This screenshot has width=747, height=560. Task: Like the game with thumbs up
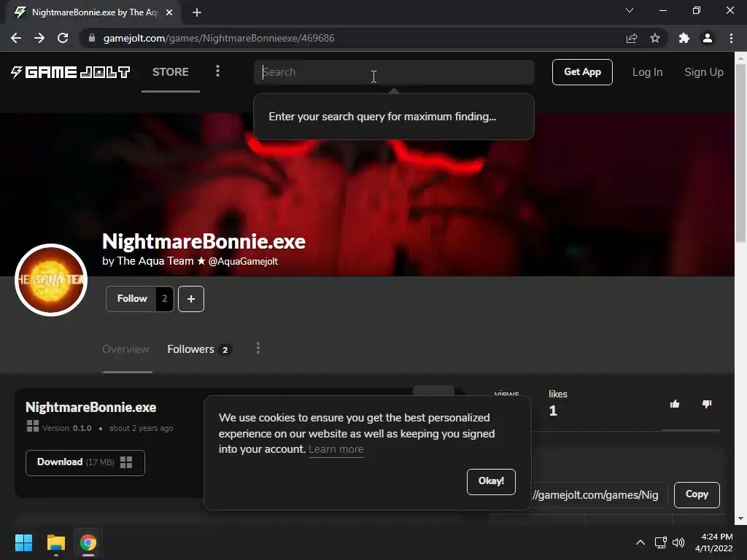(x=675, y=404)
